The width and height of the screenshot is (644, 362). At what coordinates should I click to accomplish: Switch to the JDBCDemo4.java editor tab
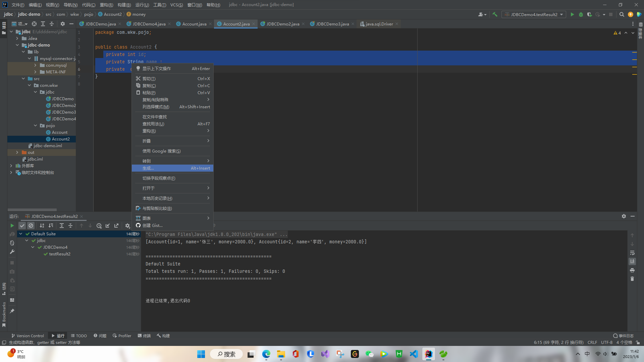tap(149, 24)
